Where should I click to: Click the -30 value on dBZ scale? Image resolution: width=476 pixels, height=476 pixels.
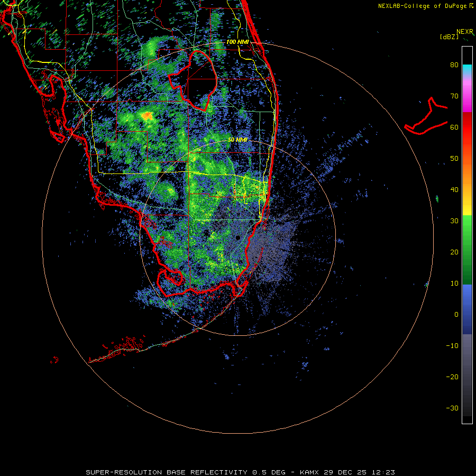coord(452,408)
